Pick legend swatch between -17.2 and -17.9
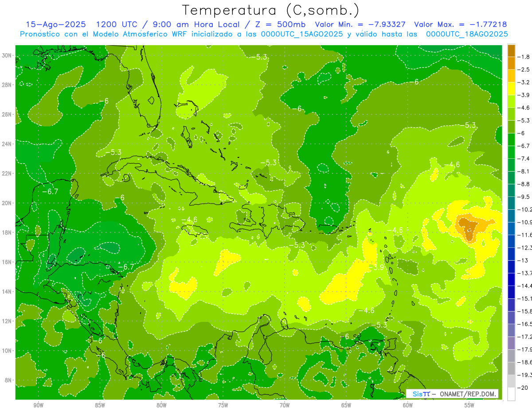 (511, 343)
